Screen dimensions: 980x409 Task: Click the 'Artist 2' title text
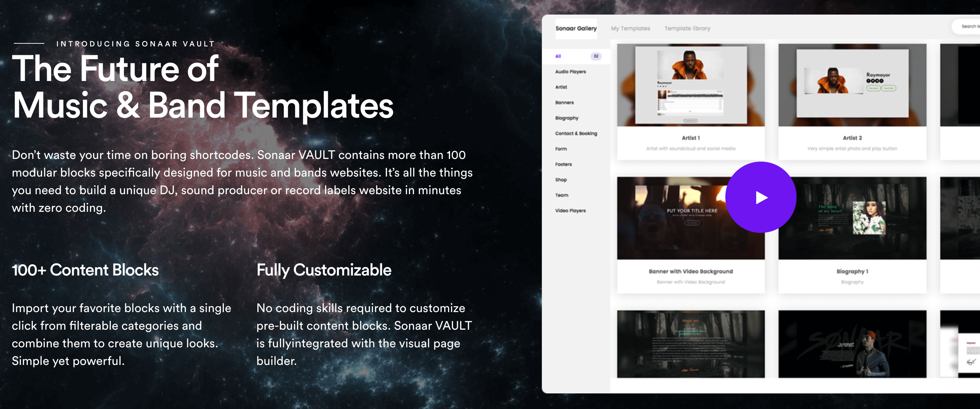point(852,138)
